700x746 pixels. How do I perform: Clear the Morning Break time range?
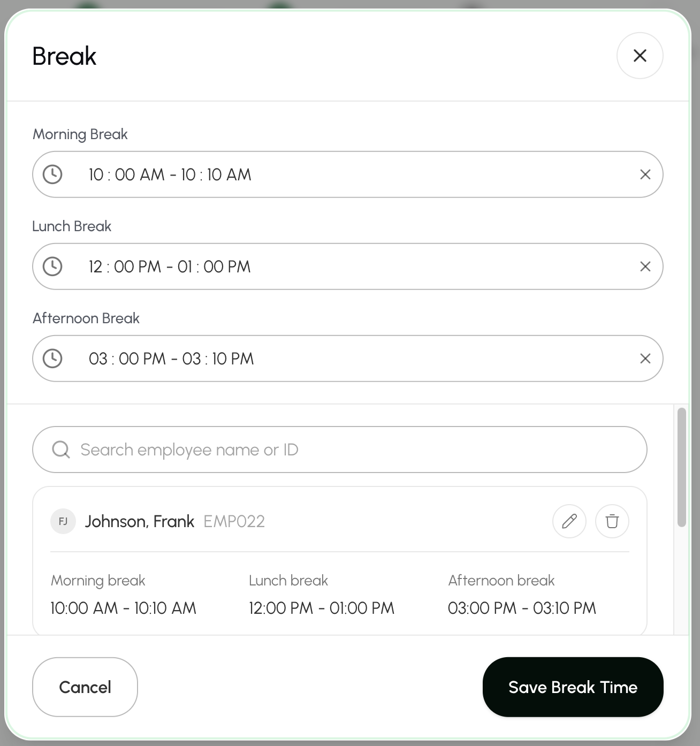tap(645, 174)
